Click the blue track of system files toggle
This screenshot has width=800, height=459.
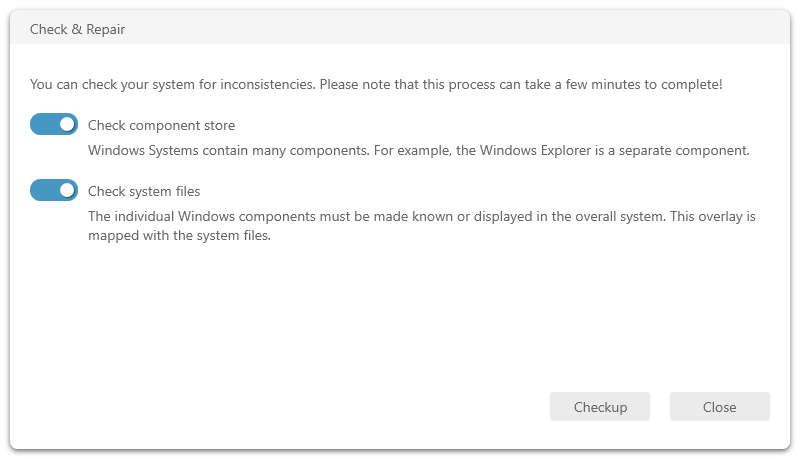coord(42,190)
